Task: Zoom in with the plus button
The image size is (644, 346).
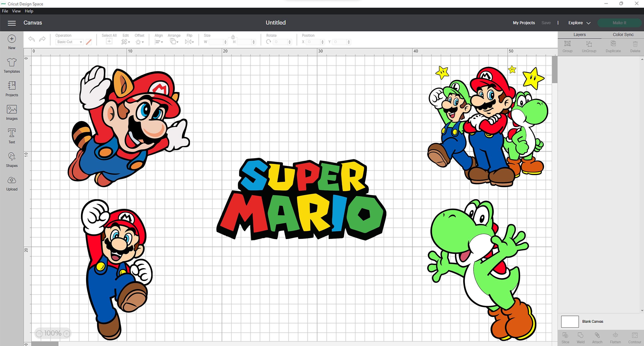Action: click(67, 334)
